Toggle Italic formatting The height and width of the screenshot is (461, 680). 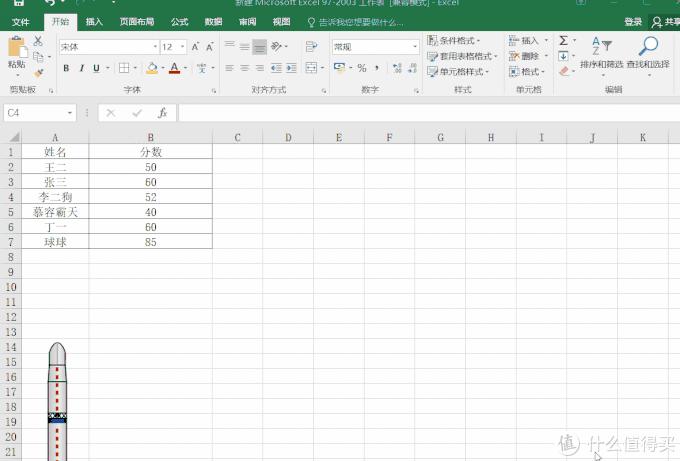tap(81, 68)
